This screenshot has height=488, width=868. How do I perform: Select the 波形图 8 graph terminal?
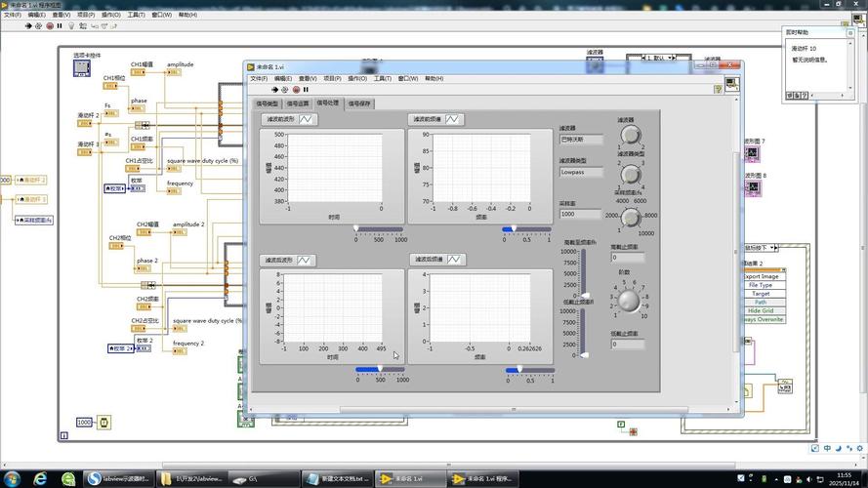(x=753, y=188)
